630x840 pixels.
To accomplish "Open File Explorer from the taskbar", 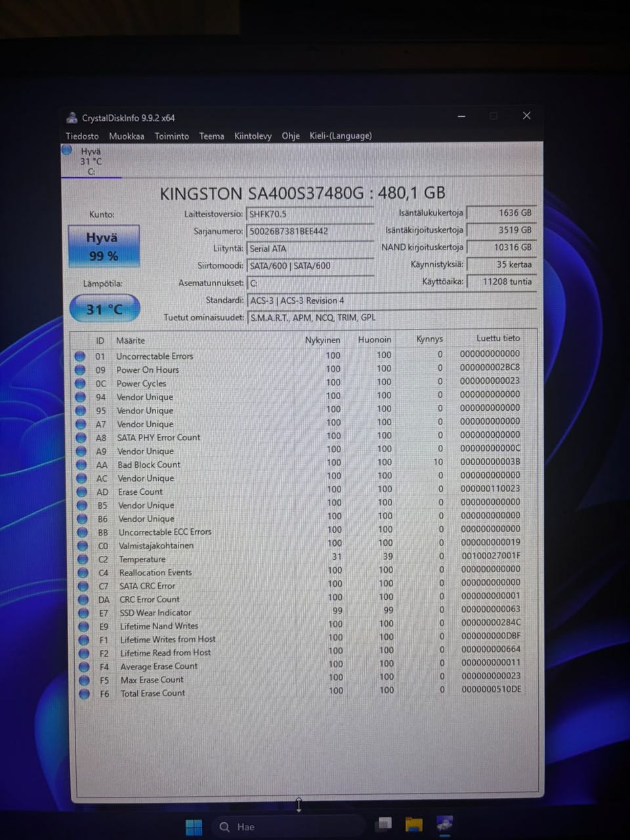I will [413, 825].
